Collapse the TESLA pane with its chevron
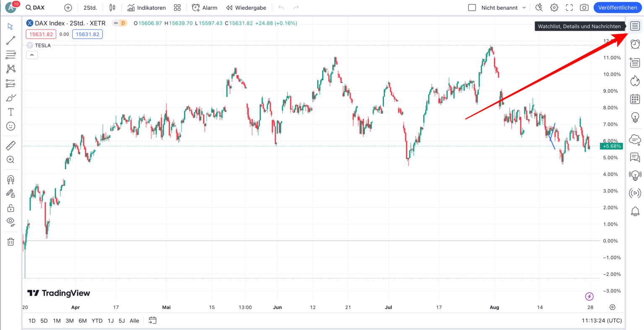This screenshot has height=330, width=644. [31, 55]
